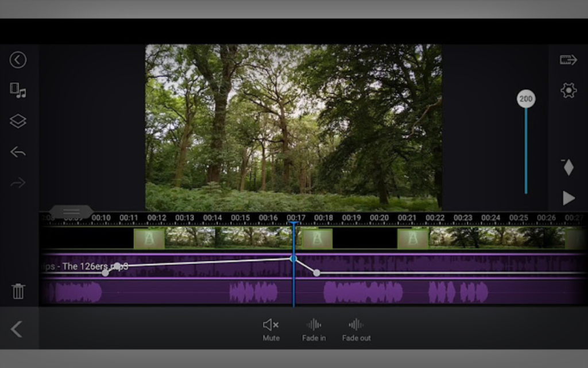Open the export/produce panel
The image size is (588, 368).
567,60
